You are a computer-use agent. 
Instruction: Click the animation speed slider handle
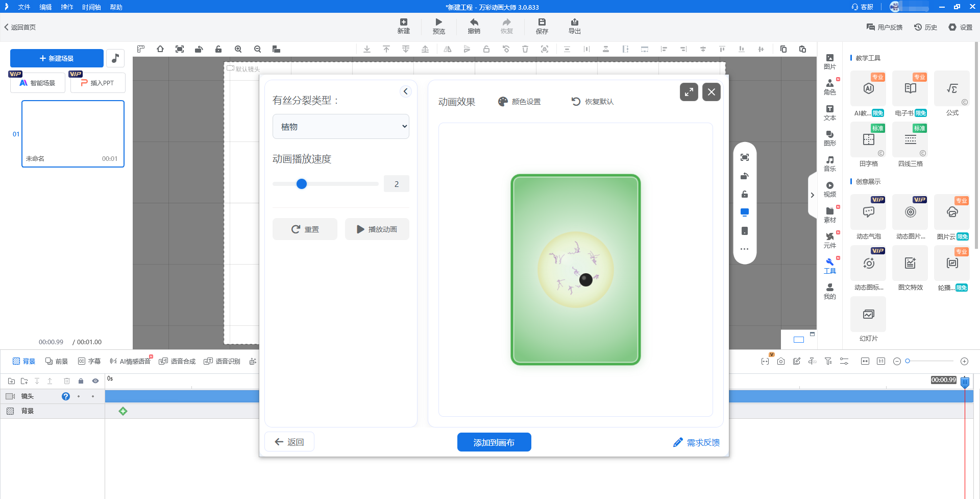pyautogui.click(x=302, y=184)
